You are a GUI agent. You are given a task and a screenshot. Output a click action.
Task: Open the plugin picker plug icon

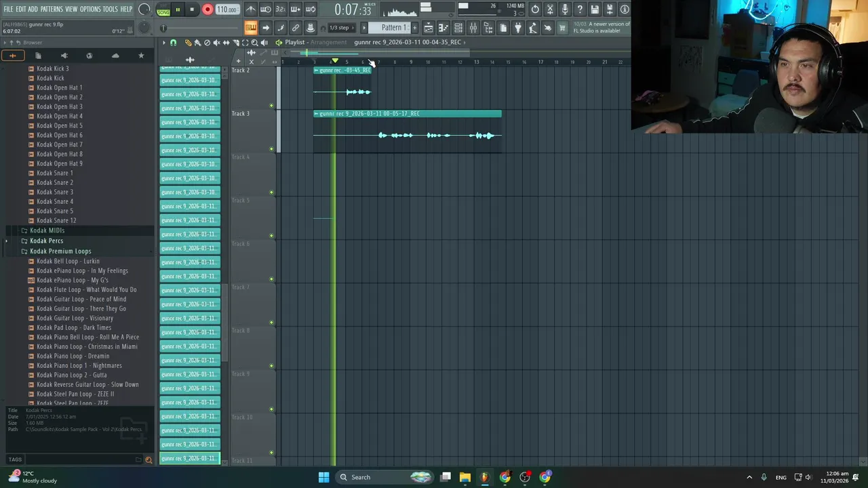518,28
